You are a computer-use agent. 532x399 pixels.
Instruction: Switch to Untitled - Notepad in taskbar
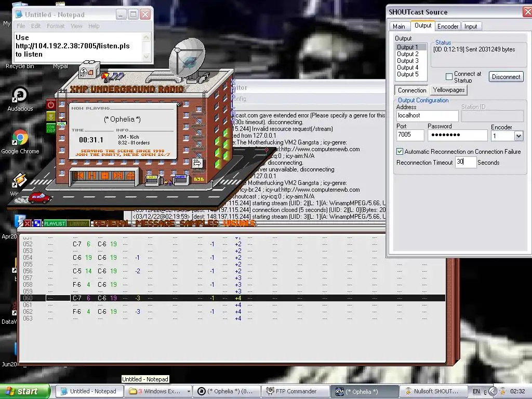(x=88, y=391)
